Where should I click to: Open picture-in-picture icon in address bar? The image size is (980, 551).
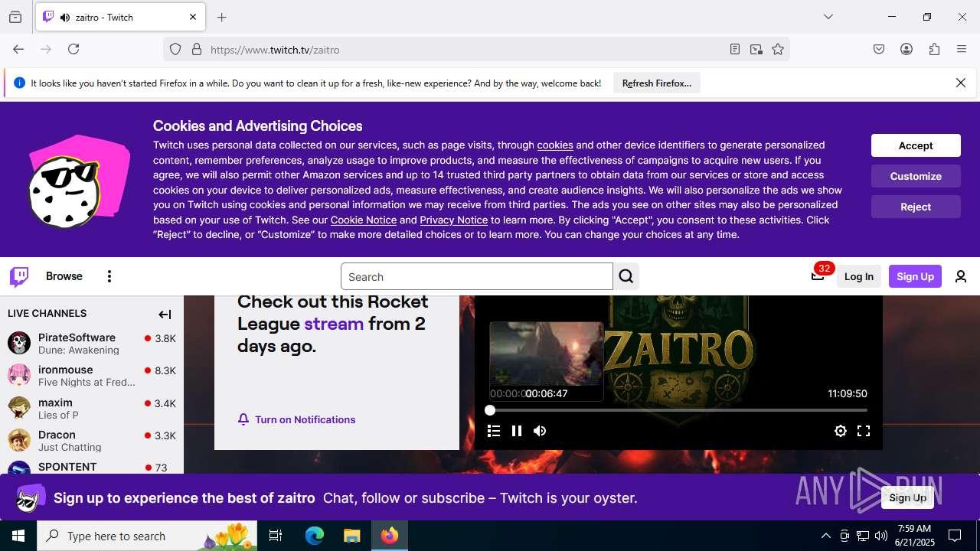756,49
